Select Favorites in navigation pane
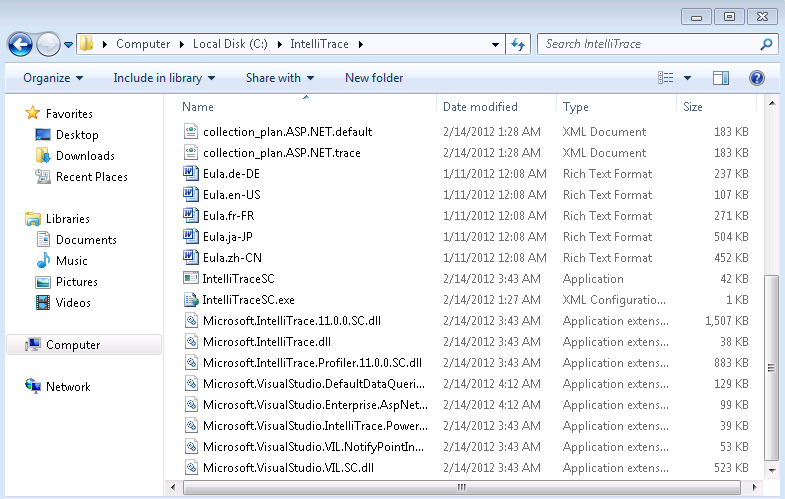Viewport: 785px width, 499px height. [69, 114]
